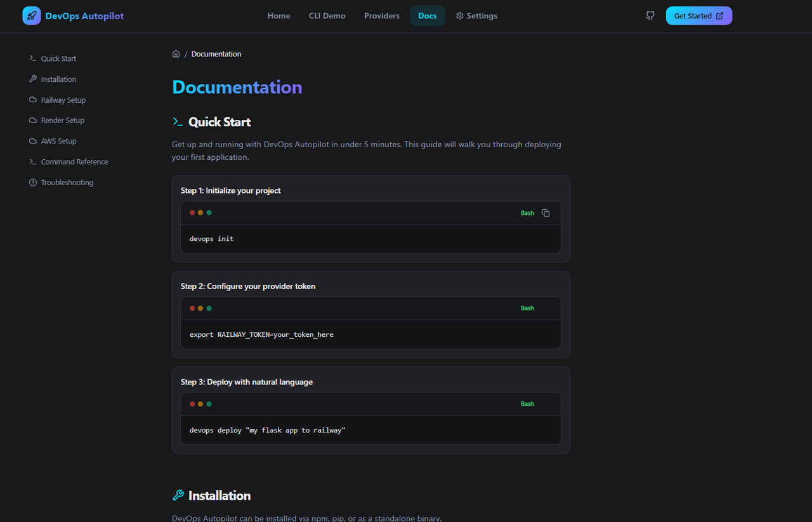Click the 'devops init' command text
Viewport: 812px width, 522px height.
coord(212,238)
